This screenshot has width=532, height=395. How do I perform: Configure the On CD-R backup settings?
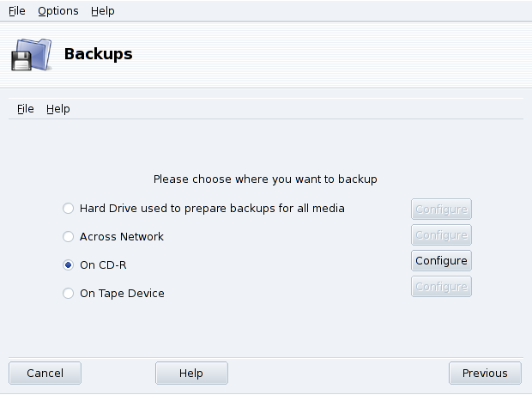[x=441, y=260]
